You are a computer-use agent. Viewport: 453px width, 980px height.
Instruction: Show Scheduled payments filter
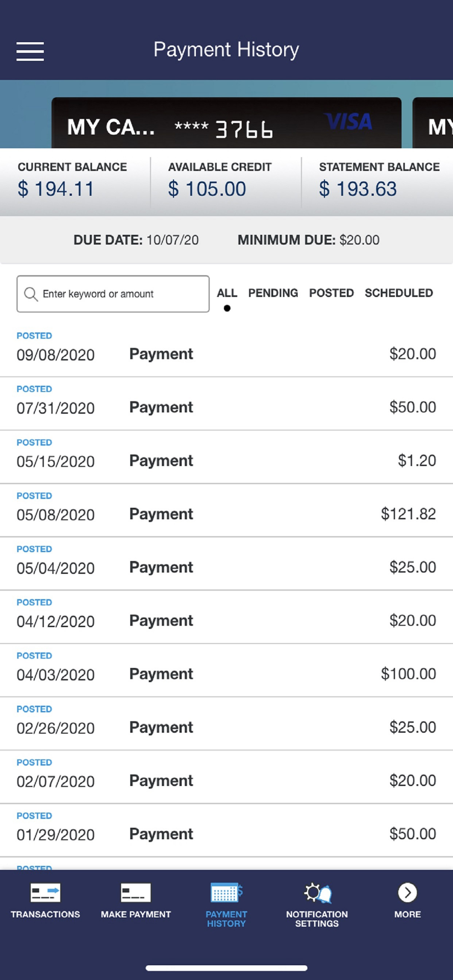(399, 293)
